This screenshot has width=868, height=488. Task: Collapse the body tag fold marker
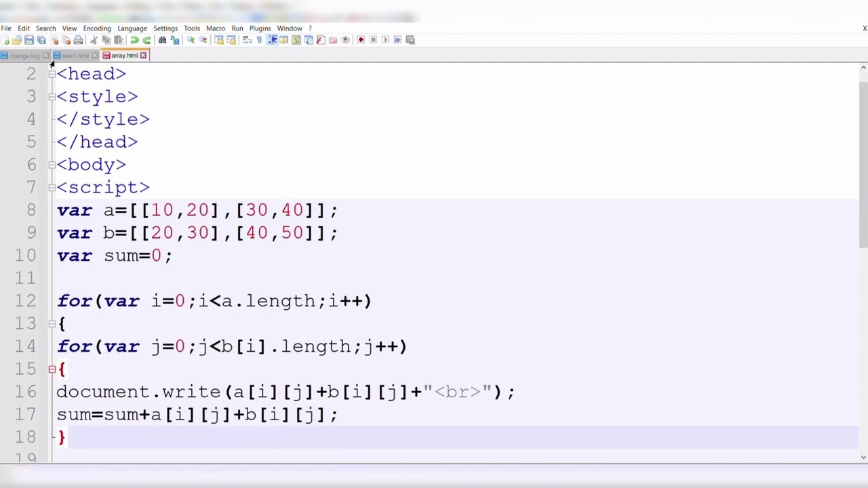(52, 165)
